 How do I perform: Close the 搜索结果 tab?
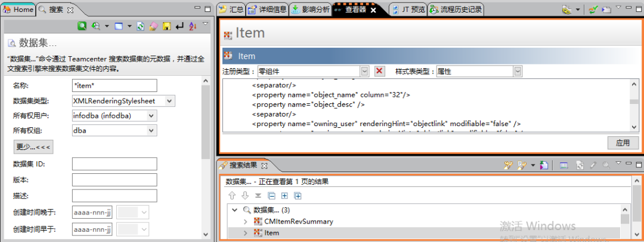click(265, 166)
